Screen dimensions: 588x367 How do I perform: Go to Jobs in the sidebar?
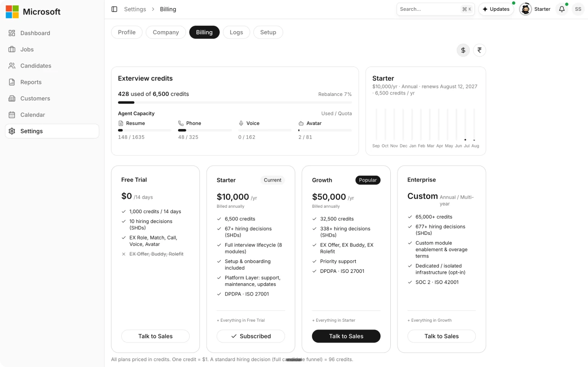(x=52, y=49)
